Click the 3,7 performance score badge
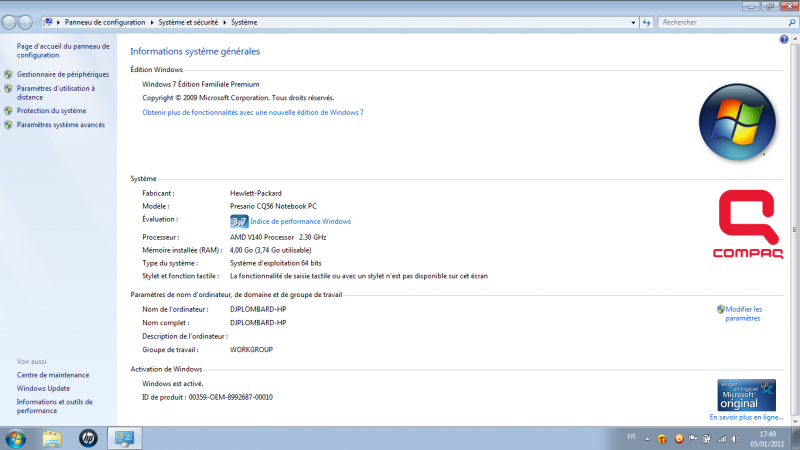Screen dimensions: 800x450 (239, 221)
